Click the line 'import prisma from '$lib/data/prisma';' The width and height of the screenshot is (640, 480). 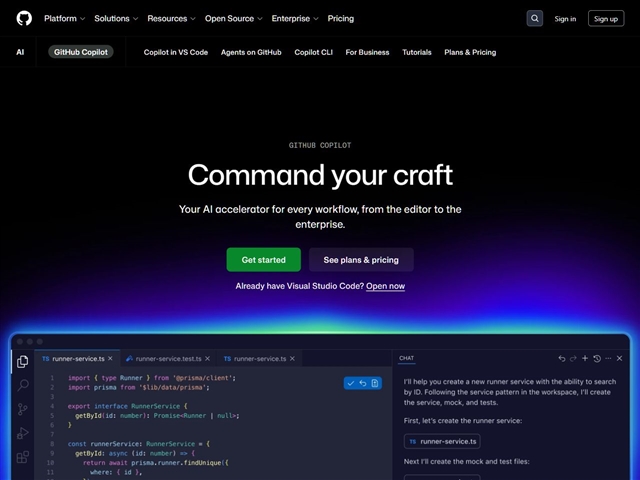click(x=139, y=387)
